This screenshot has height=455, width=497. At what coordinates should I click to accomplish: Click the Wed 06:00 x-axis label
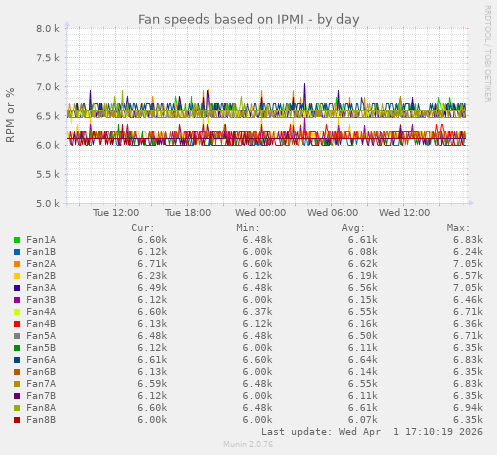(332, 213)
